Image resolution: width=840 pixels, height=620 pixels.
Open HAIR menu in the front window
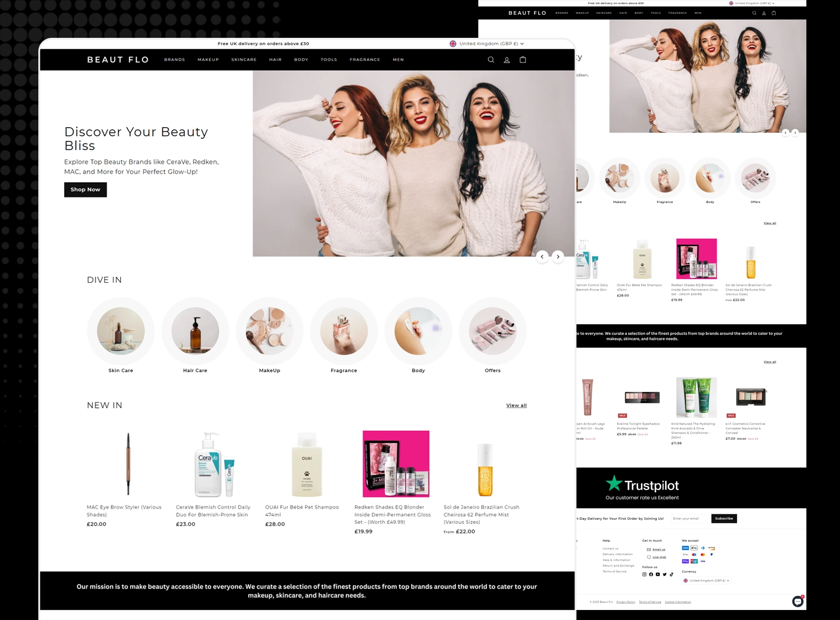[276, 60]
